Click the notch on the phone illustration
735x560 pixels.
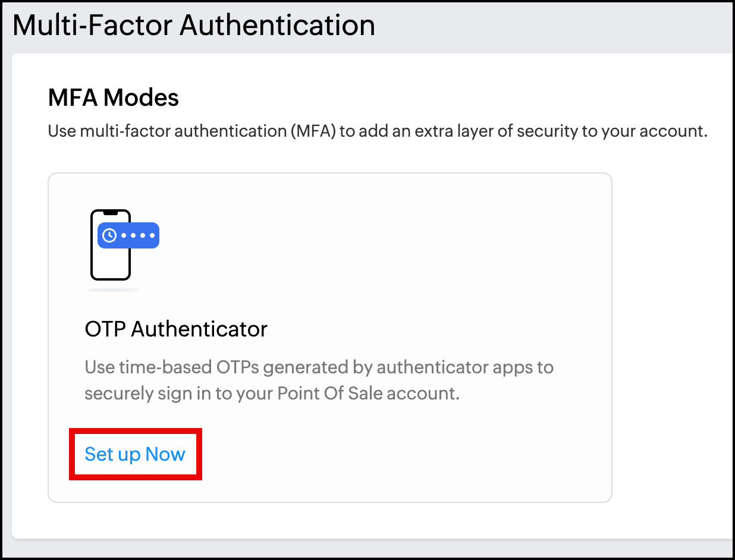[111, 212]
